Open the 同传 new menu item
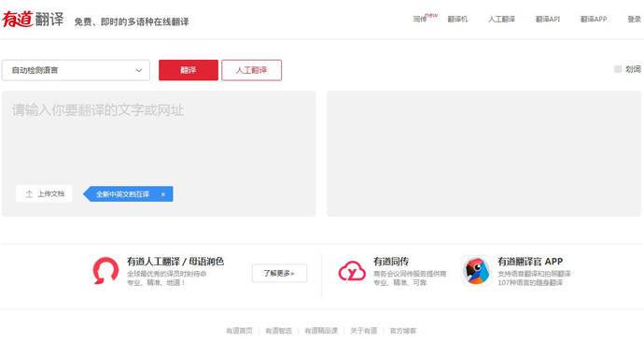This screenshot has height=342, width=644. pyautogui.click(x=425, y=18)
